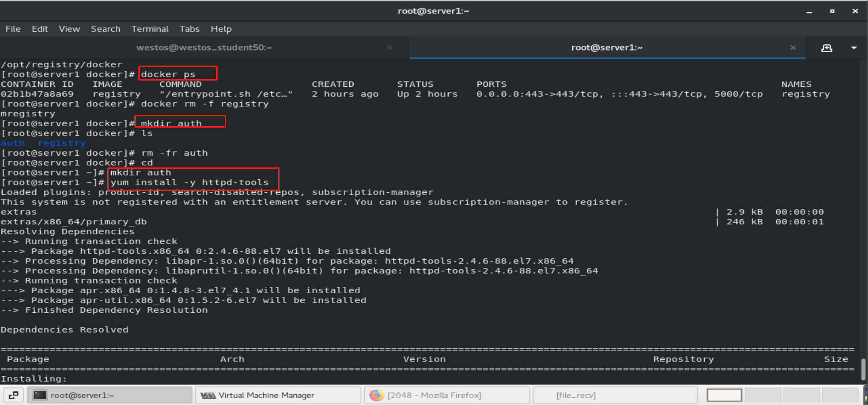Click the Firefox icon in taskbar
This screenshot has height=405, width=868.
(x=376, y=395)
